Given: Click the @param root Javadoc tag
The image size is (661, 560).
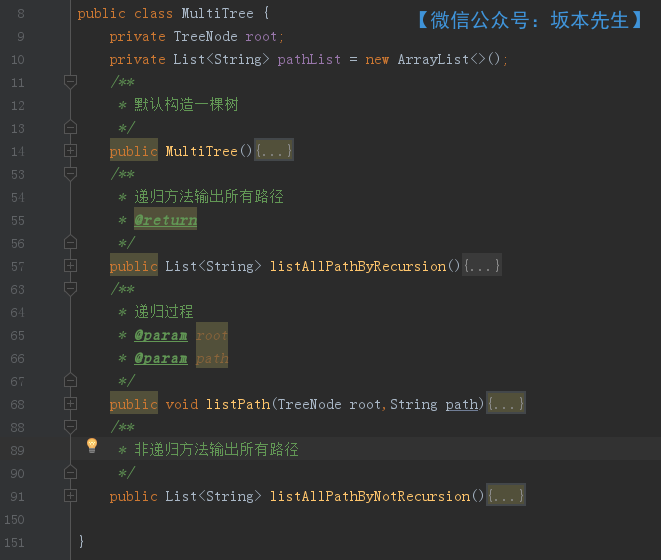Looking at the screenshot, I should coord(160,335).
